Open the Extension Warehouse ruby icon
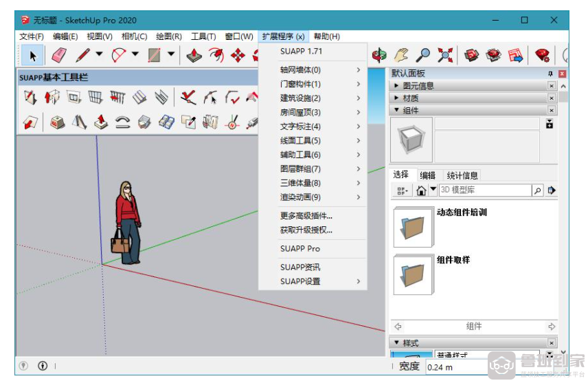This screenshot has width=588, height=383. [x=493, y=55]
